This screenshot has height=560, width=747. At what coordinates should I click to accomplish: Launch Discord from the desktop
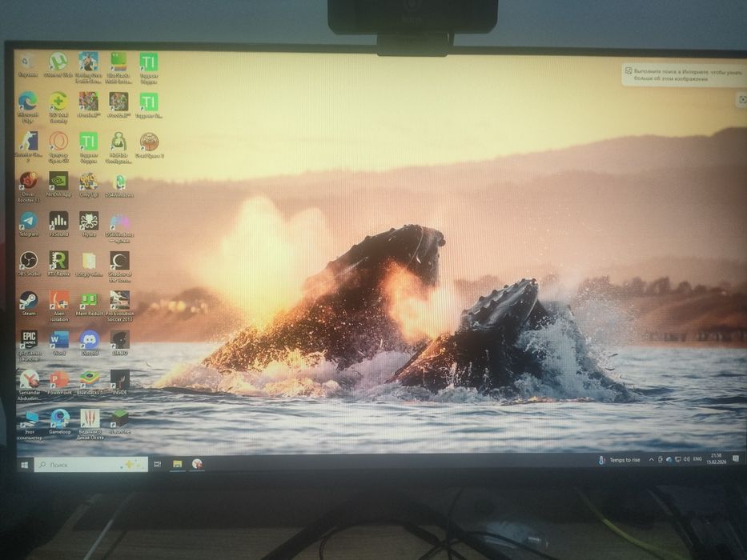point(89,343)
